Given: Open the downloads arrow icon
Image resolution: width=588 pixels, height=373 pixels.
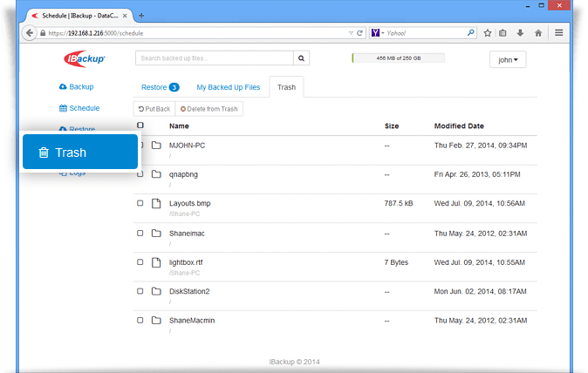Looking at the screenshot, I should pos(520,33).
